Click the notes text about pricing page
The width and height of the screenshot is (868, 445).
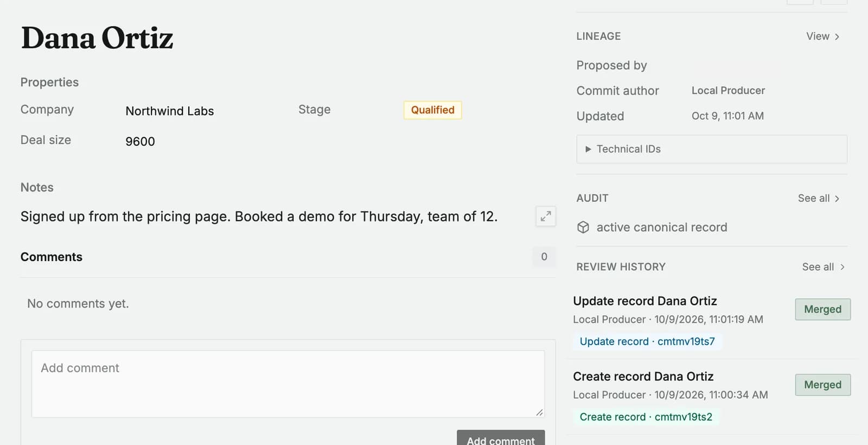[259, 217]
